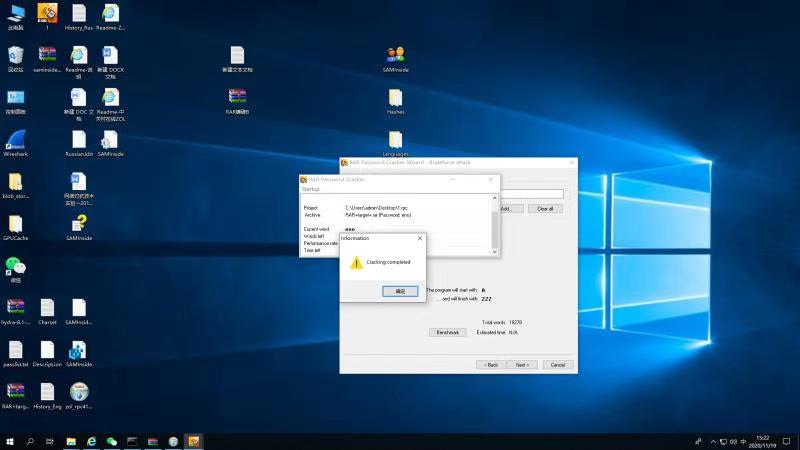Select the History_Rus file icon
Screen dimensions: 800x450
79,17
